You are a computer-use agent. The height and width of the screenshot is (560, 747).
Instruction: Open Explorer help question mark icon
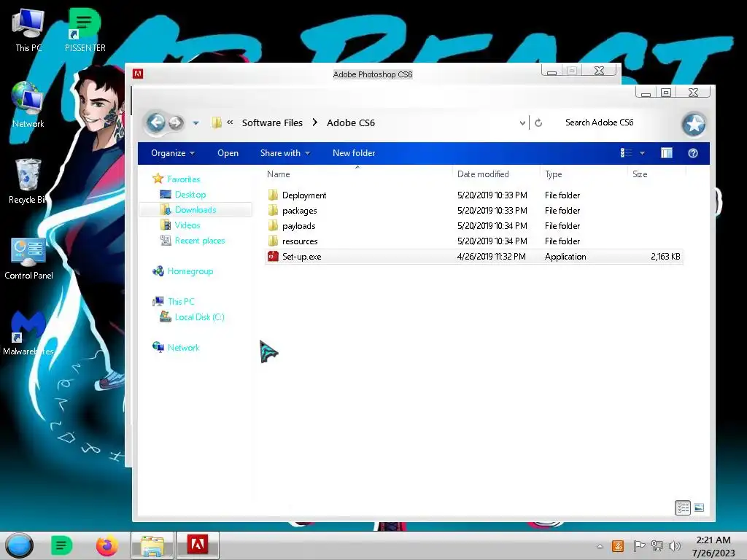pyautogui.click(x=693, y=153)
